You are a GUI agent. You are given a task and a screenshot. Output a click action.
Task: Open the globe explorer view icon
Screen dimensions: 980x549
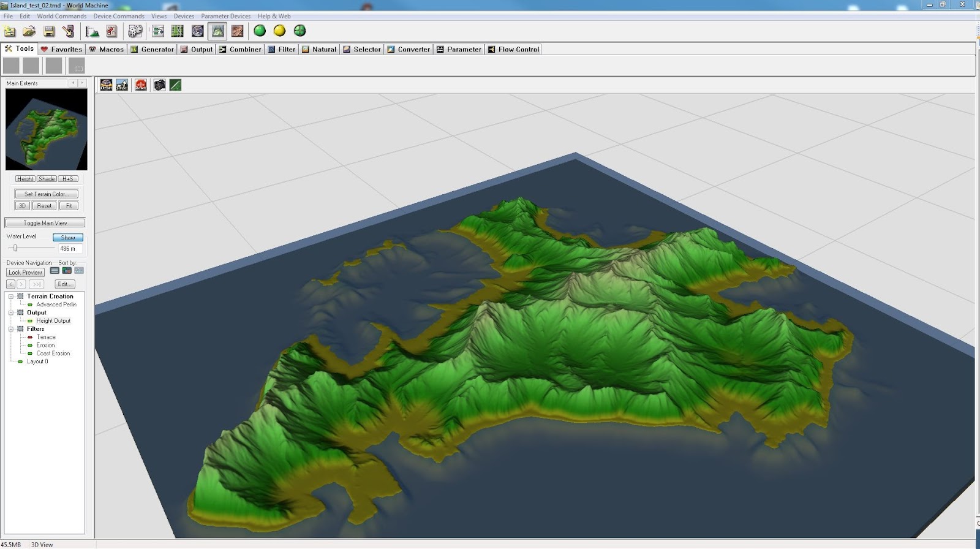[x=197, y=31]
